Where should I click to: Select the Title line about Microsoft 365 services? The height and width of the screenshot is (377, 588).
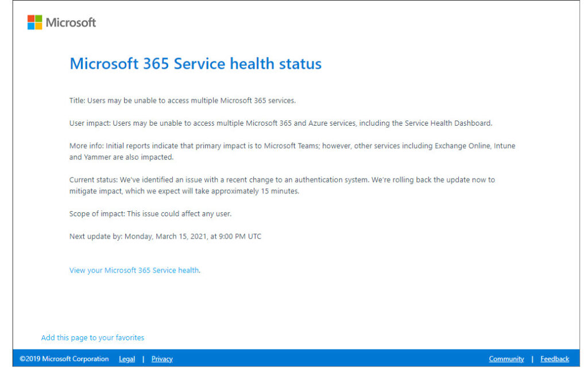[183, 101]
